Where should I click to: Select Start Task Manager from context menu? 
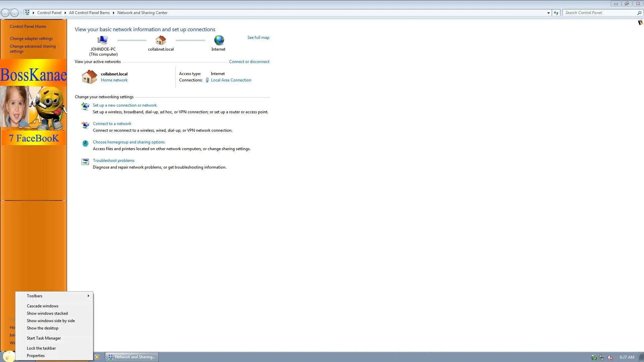click(x=44, y=338)
